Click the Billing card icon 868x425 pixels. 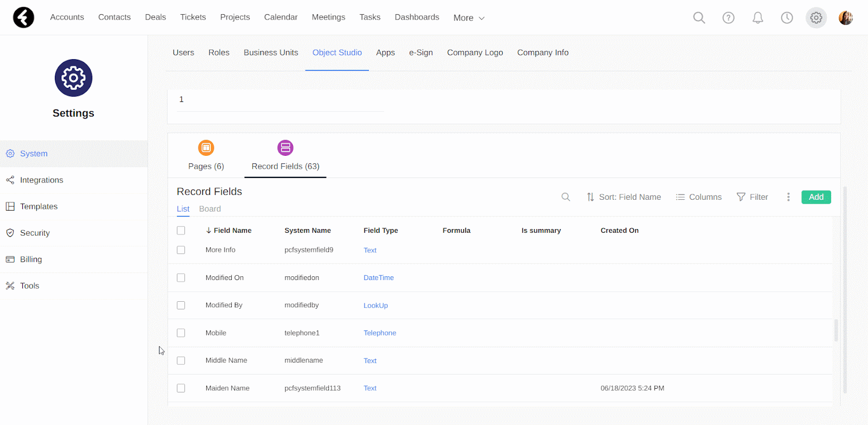pyautogui.click(x=10, y=259)
